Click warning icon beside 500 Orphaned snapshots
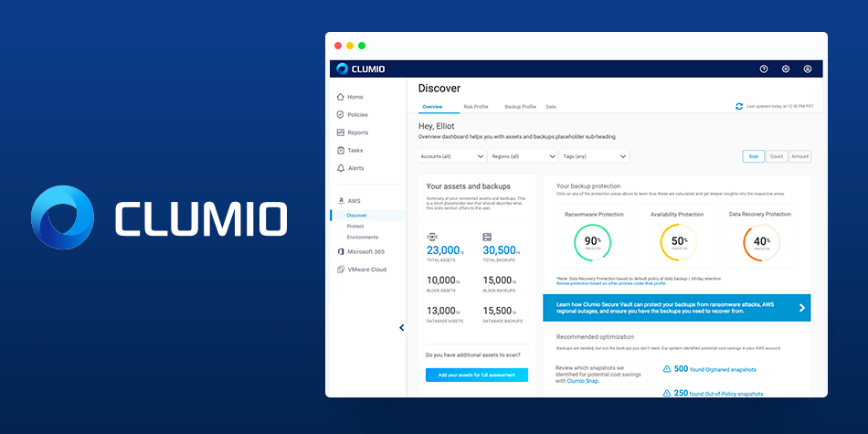 [x=667, y=369]
